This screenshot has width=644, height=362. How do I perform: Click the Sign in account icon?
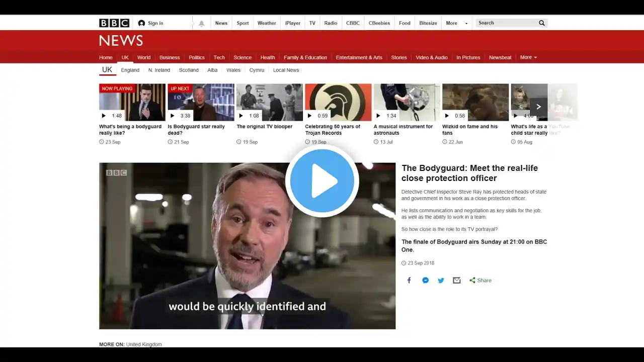(141, 23)
